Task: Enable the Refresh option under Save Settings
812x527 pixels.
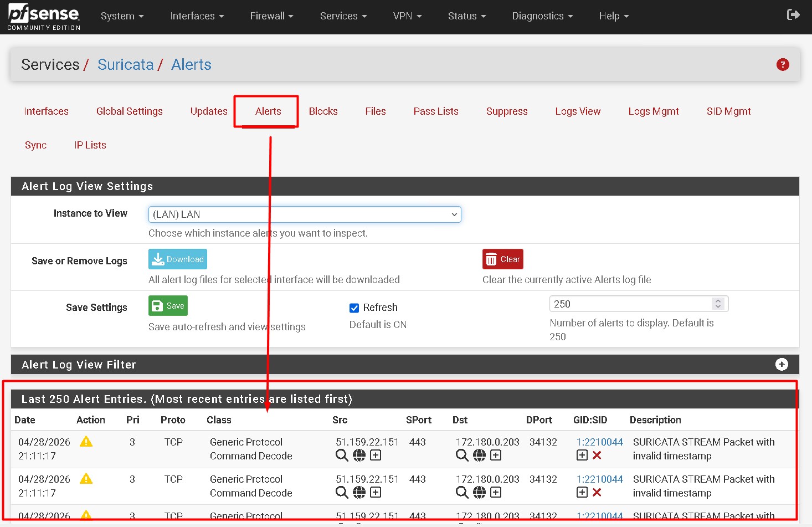Action: click(354, 308)
